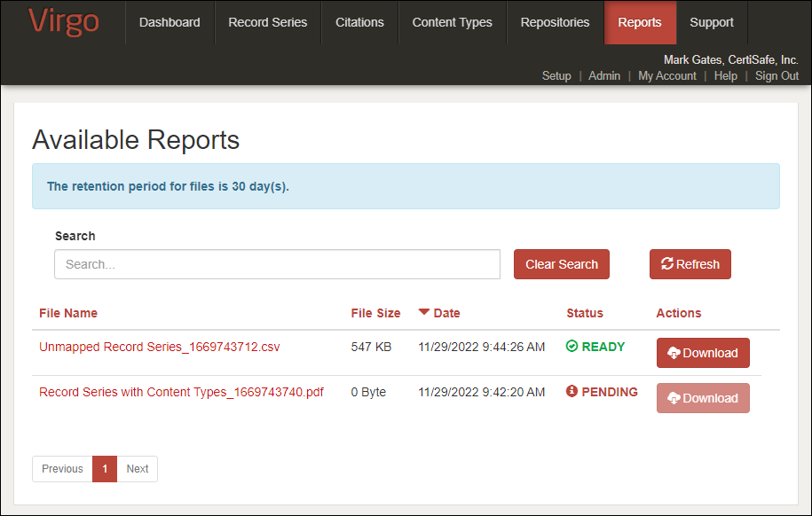Click the Sign Out link
The height and width of the screenshot is (516, 812).
pos(777,75)
